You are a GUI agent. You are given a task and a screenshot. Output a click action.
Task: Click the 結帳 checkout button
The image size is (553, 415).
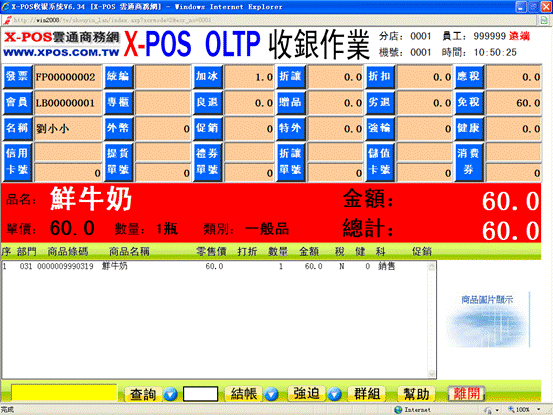[x=244, y=394]
